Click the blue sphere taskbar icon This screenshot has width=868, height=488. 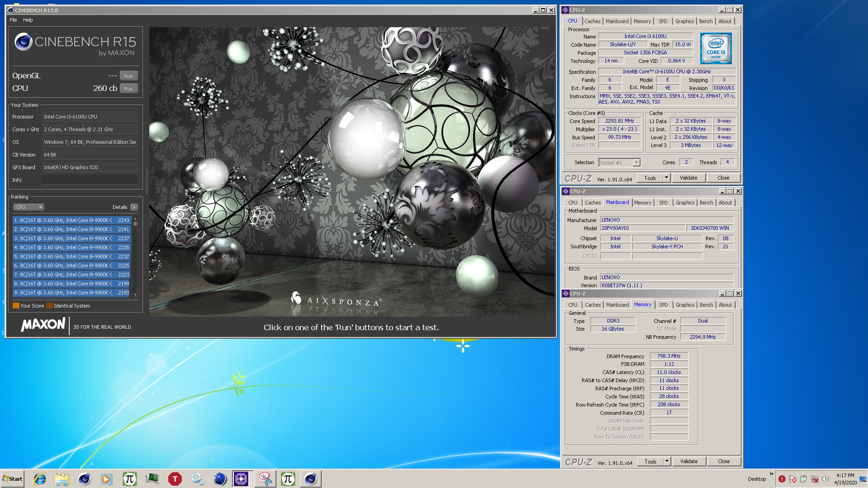(220, 479)
